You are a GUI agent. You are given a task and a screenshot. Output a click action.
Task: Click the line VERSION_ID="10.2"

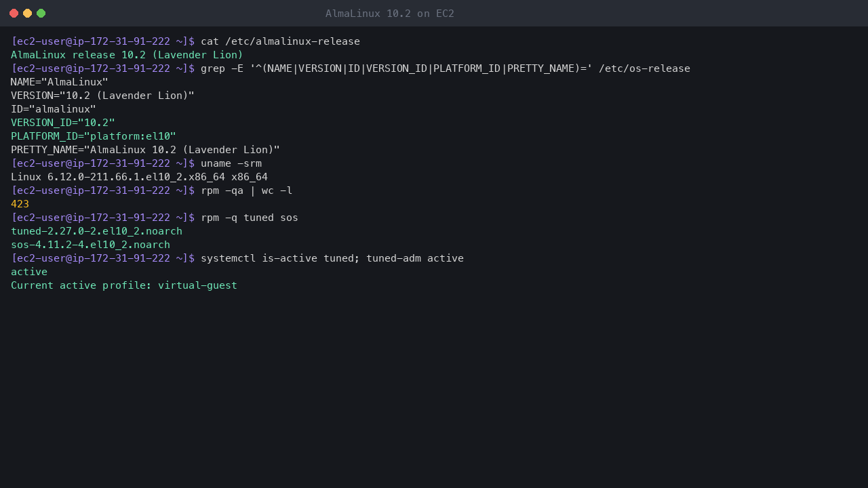63,123
